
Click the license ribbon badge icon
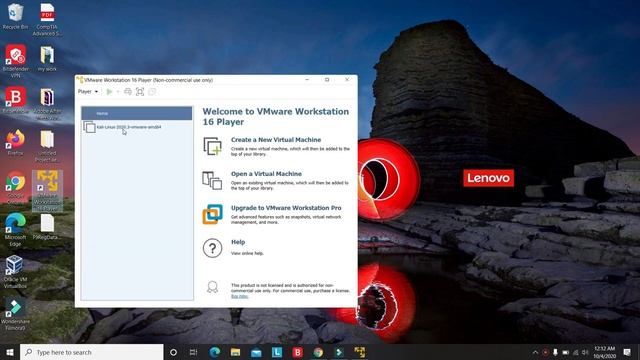(x=212, y=287)
